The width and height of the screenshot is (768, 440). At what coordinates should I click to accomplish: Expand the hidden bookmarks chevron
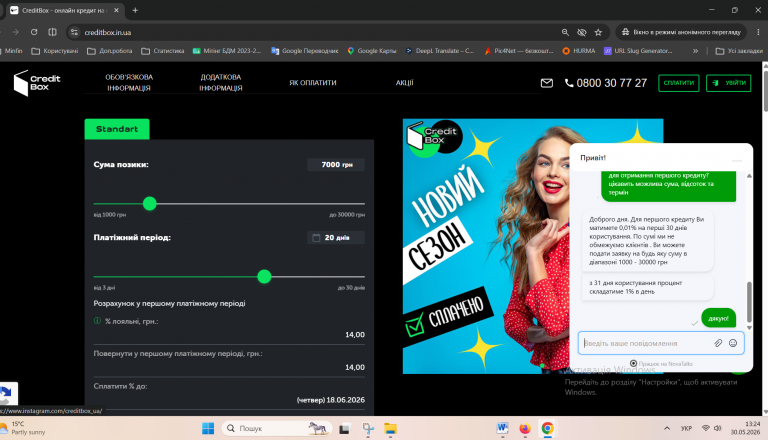click(x=695, y=51)
